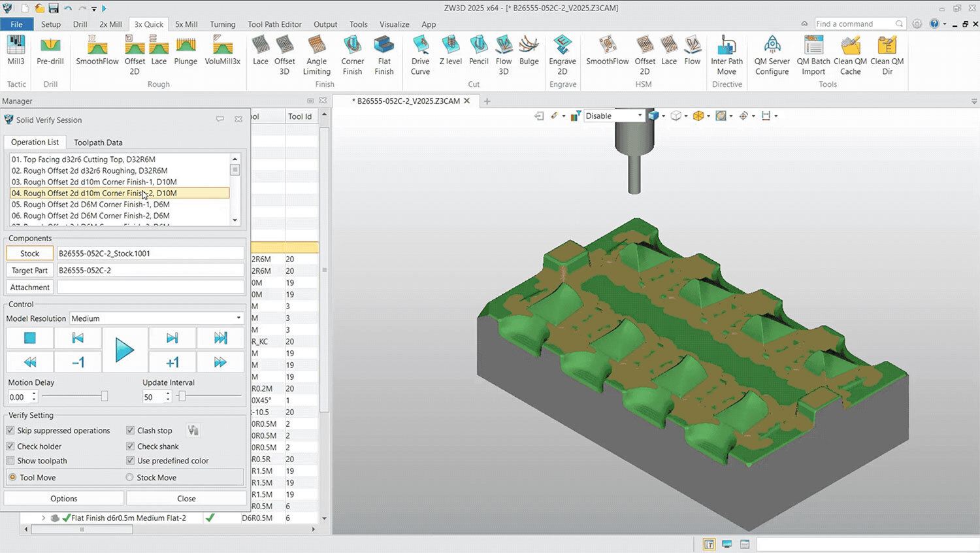980x553 pixels.
Task: Click Clean QM Dir icon
Action: tap(887, 56)
